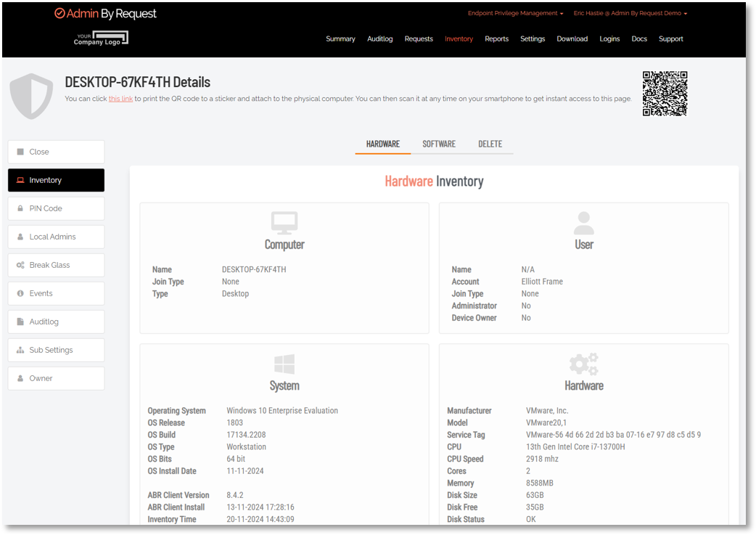The image size is (756, 535).
Task: Open Docs in the top navigation
Action: click(639, 39)
